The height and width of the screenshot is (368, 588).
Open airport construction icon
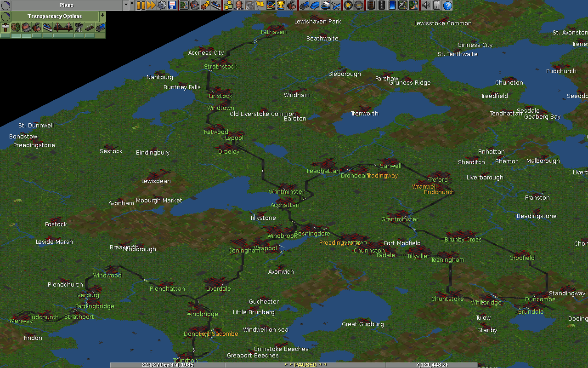click(x=402, y=6)
